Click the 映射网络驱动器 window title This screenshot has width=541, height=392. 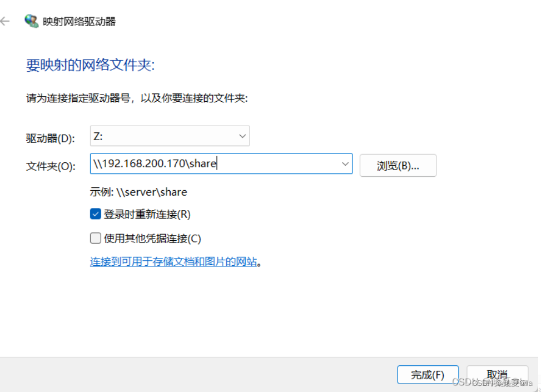[80, 21]
